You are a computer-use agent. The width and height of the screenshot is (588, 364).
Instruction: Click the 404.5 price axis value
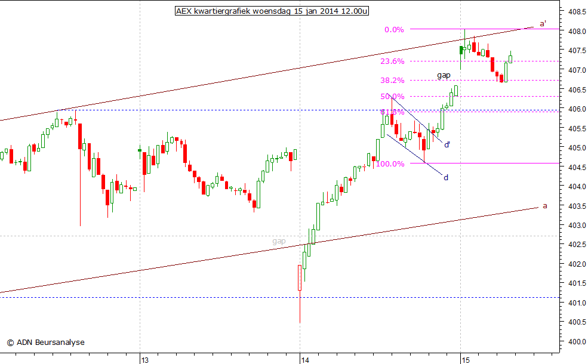(577, 167)
